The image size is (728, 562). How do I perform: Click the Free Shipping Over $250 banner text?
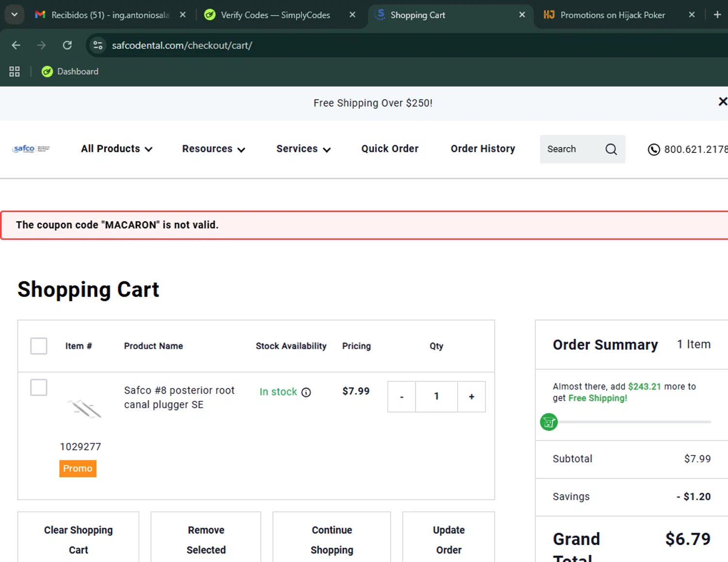[373, 103]
